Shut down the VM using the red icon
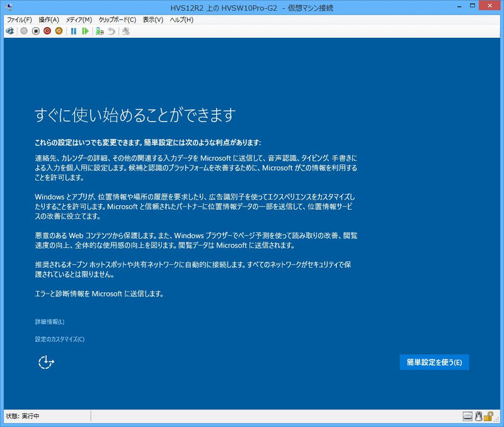Screen dimensions: 504x427 tap(47, 31)
